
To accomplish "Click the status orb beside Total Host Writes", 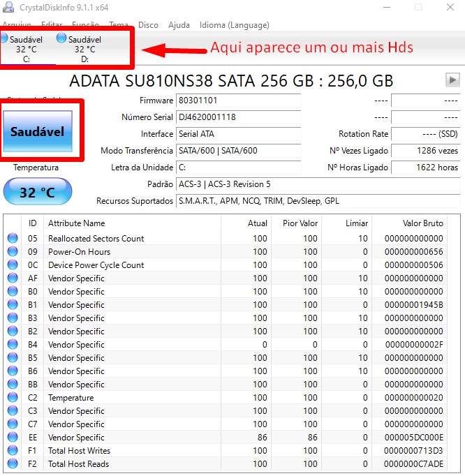I will pyautogui.click(x=13, y=451).
